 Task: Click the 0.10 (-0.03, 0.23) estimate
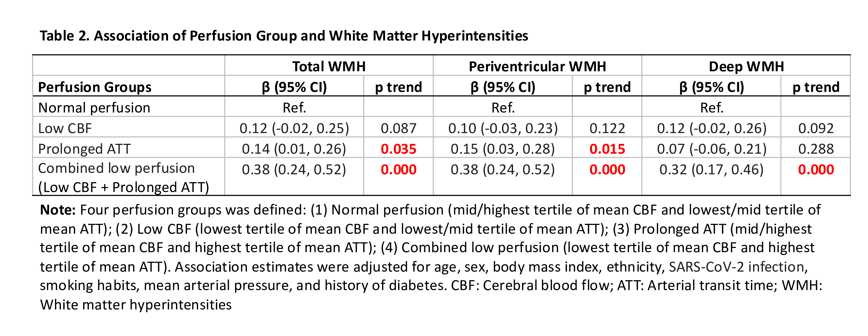(503, 128)
